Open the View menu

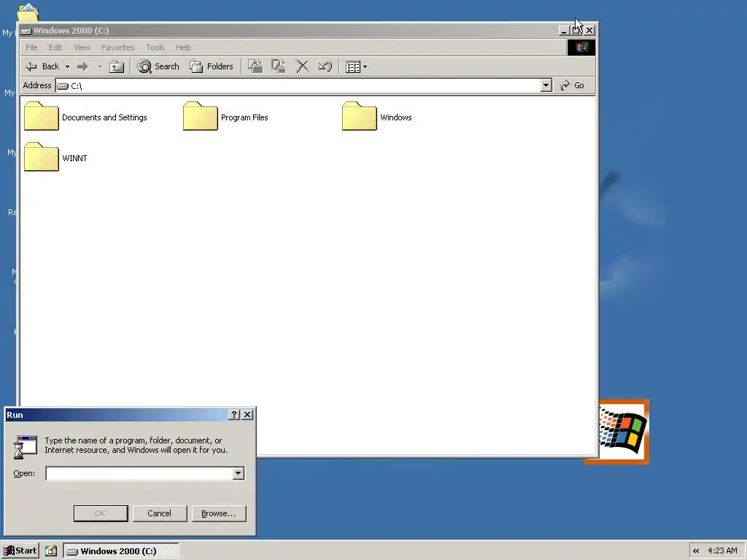pos(82,47)
